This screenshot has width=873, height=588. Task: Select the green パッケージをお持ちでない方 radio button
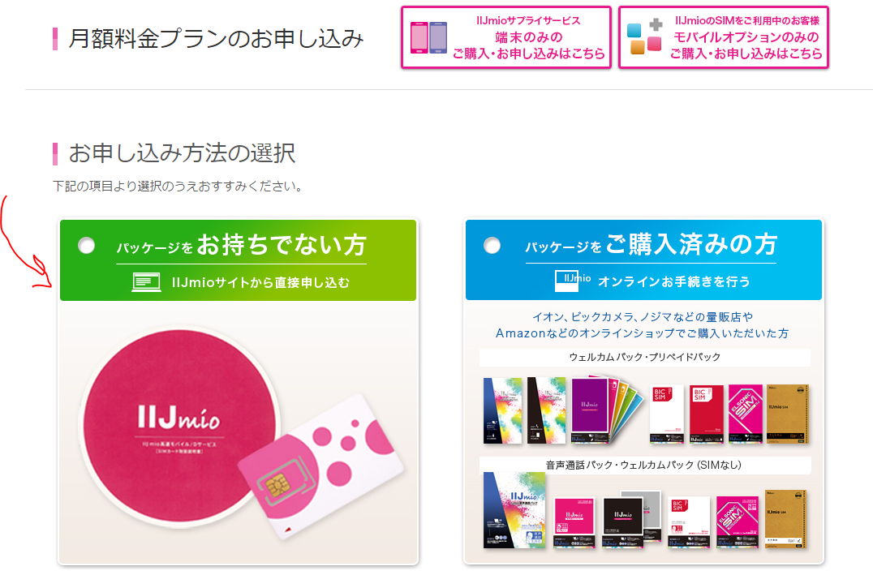point(86,245)
